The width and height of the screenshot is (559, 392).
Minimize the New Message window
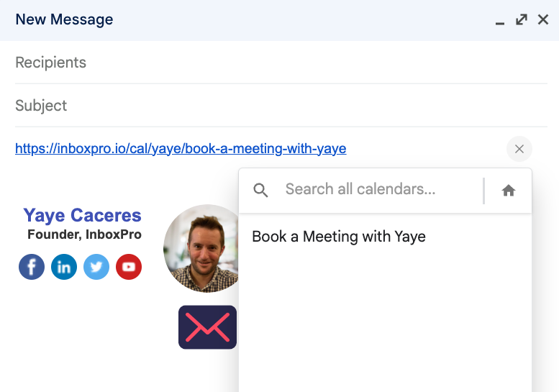tap(500, 21)
